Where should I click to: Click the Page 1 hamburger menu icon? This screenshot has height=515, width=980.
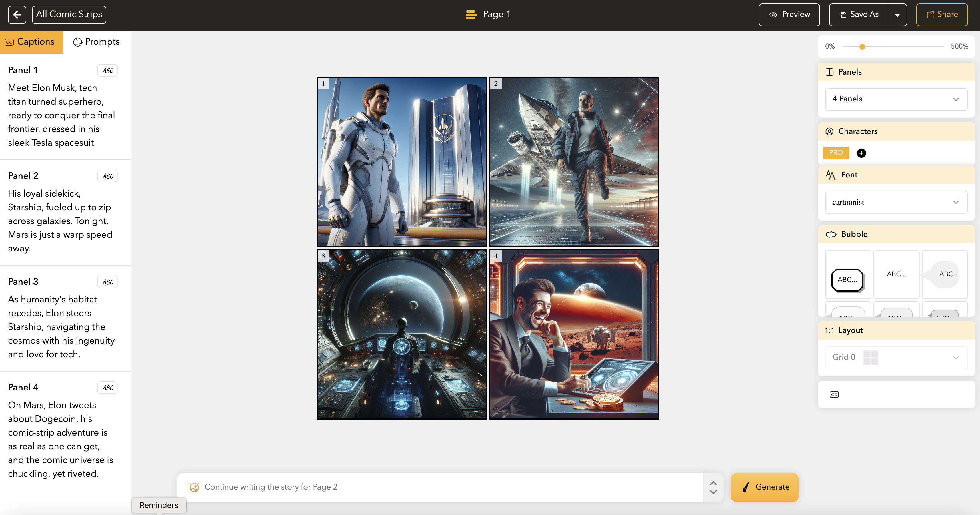(x=471, y=15)
